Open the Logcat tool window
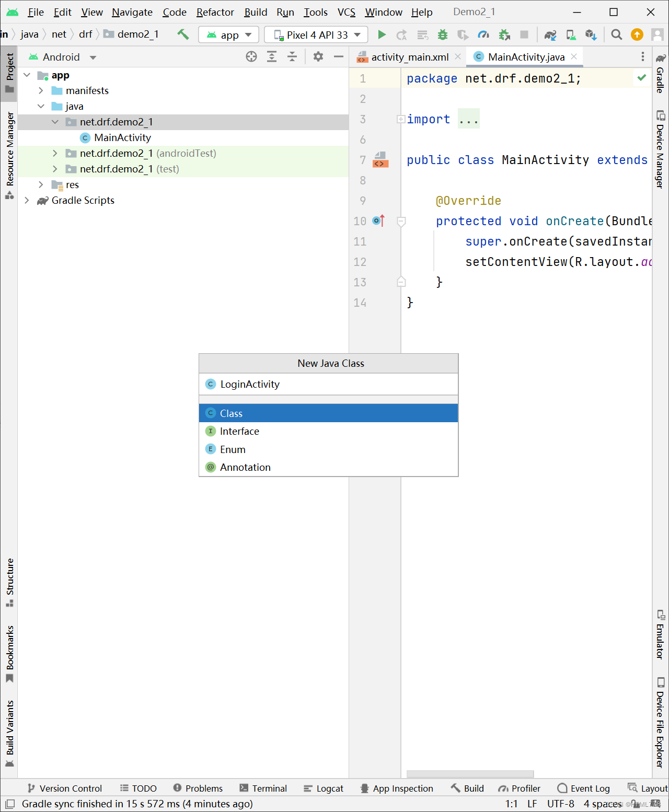 pyautogui.click(x=324, y=788)
